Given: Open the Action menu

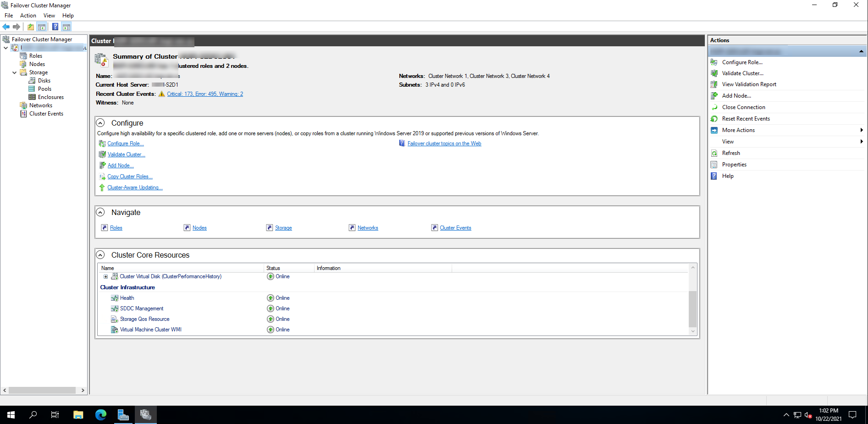Looking at the screenshot, I should (28, 16).
